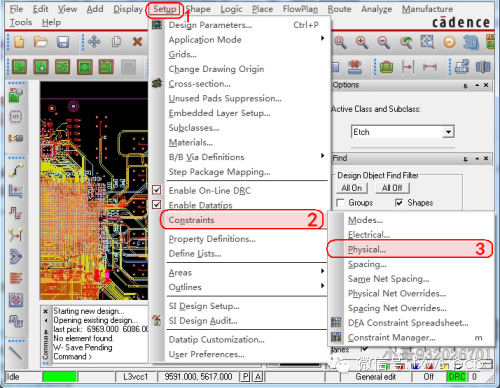Viewport: 500px width, 388px height.
Task: Uncheck the Shapes checkbox
Action: pyautogui.click(x=399, y=203)
